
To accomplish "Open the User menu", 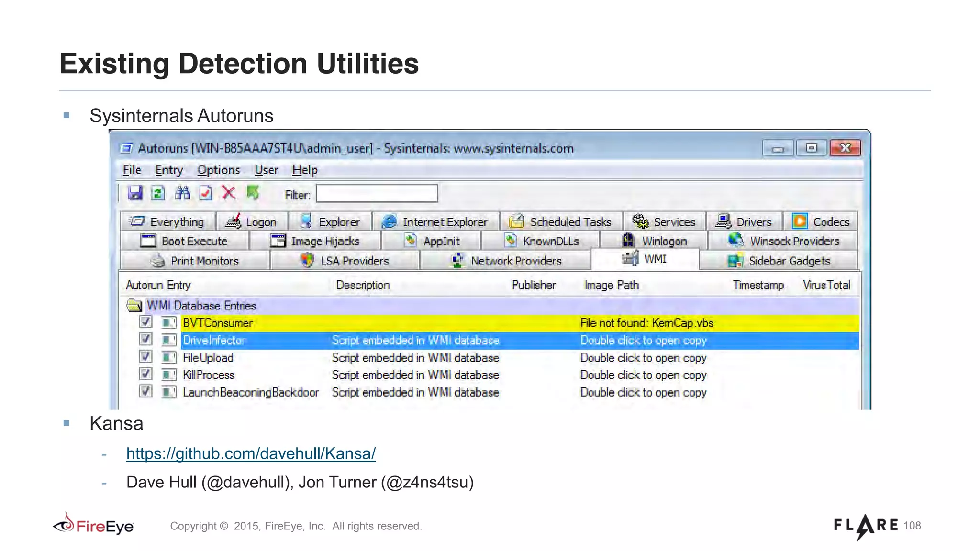I will (266, 170).
